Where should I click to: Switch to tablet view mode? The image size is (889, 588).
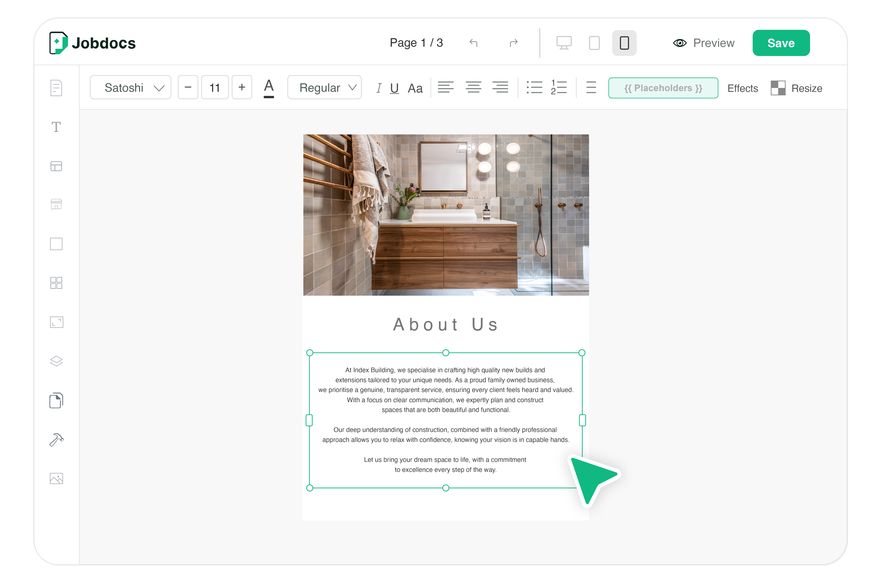[594, 43]
